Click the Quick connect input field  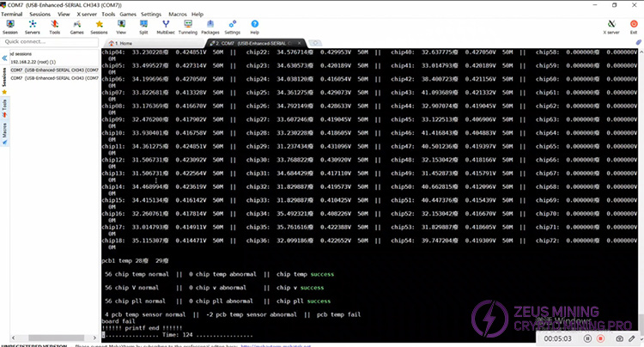click(47, 41)
